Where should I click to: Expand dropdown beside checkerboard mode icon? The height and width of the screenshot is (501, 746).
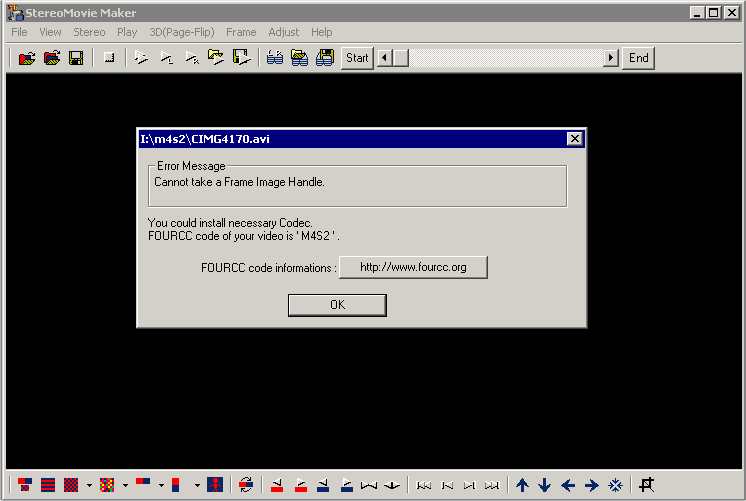point(89,485)
